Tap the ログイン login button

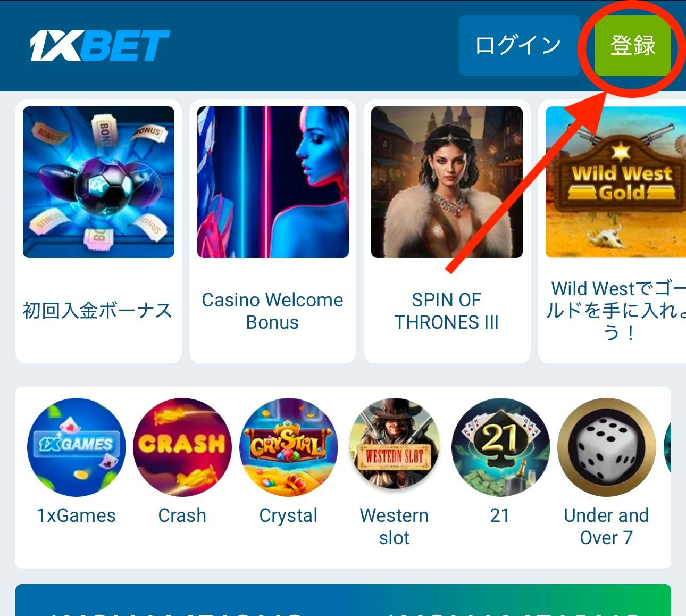coord(518,45)
